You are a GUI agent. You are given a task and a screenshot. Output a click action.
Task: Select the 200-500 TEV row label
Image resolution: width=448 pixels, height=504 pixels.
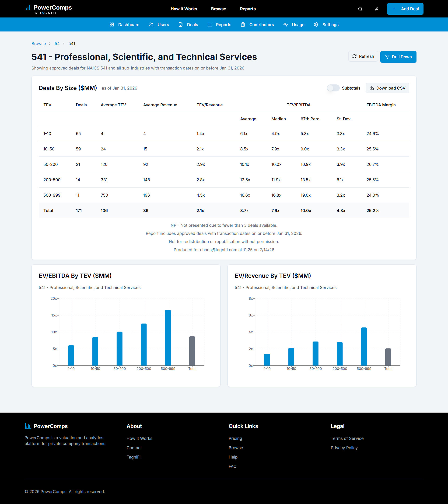(52, 180)
